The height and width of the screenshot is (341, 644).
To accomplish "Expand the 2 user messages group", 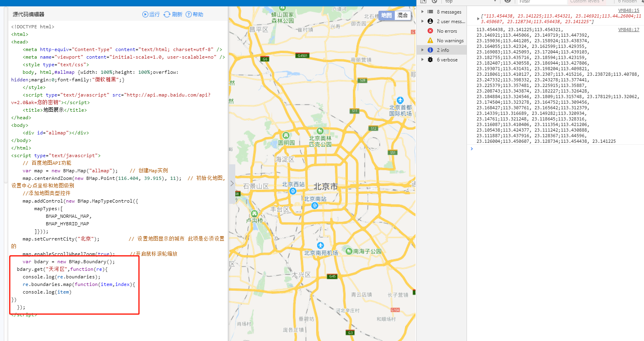I will [423, 21].
